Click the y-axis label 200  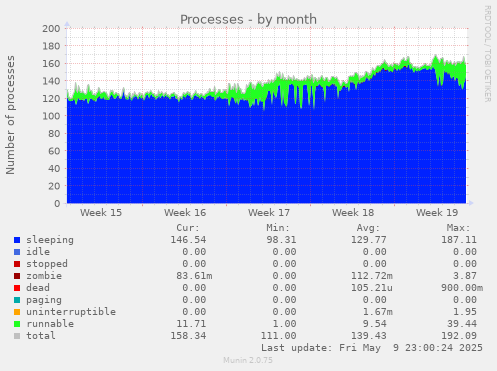51,28
